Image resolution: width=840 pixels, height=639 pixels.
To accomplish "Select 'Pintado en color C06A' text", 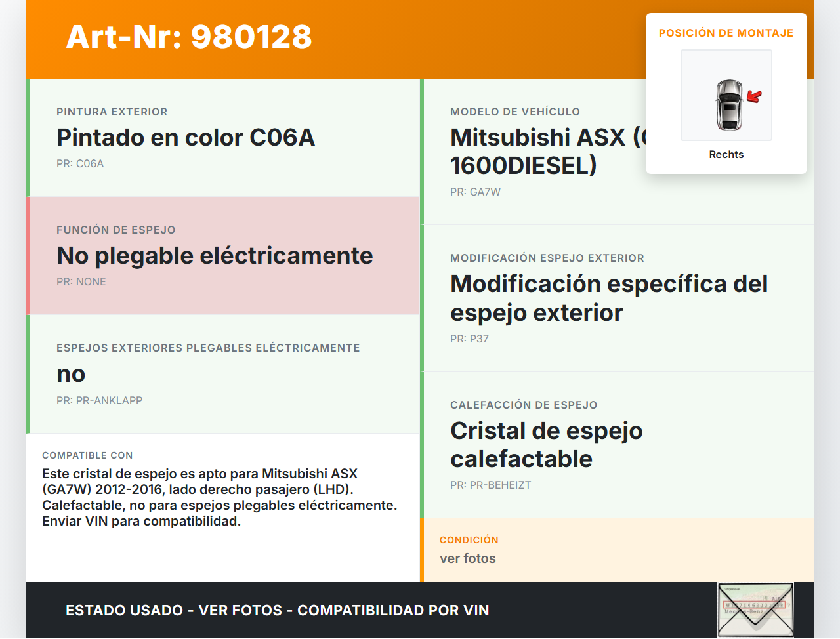I will tap(186, 138).
